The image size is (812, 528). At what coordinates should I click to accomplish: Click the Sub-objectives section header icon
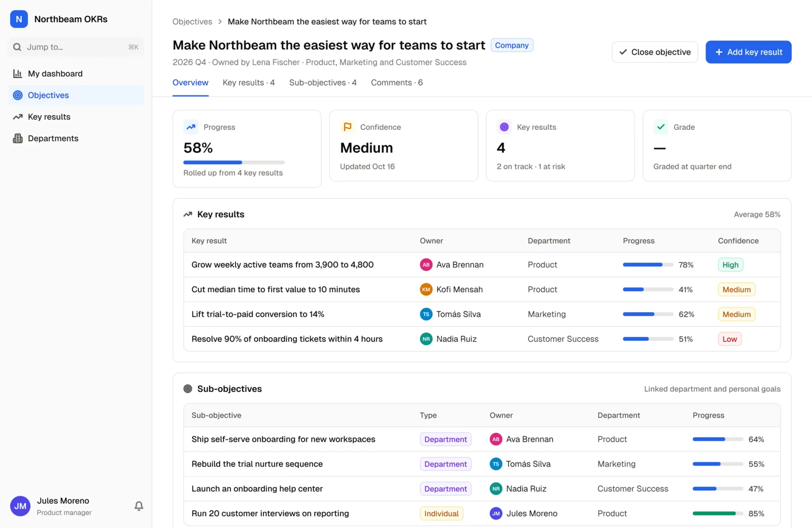click(188, 389)
